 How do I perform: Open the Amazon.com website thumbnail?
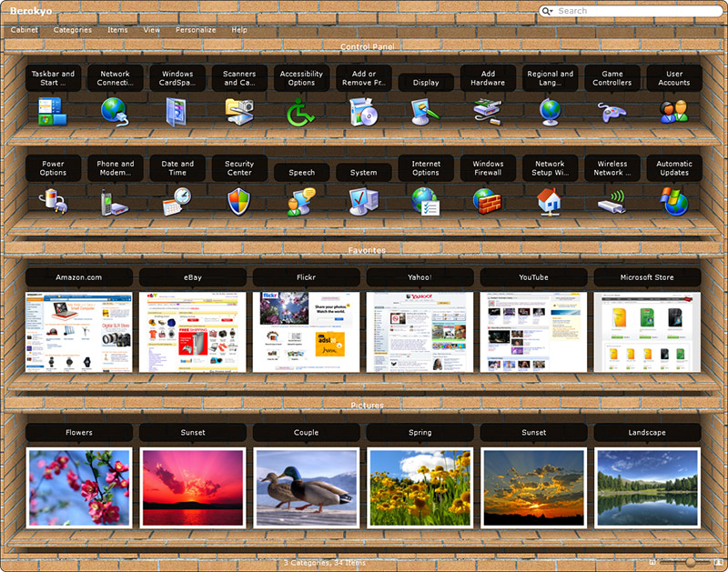tap(79, 332)
